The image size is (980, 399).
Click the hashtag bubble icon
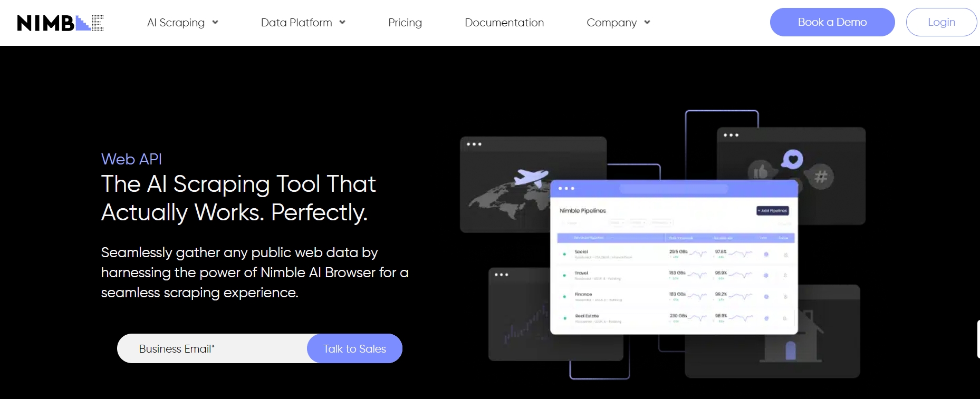[821, 177]
